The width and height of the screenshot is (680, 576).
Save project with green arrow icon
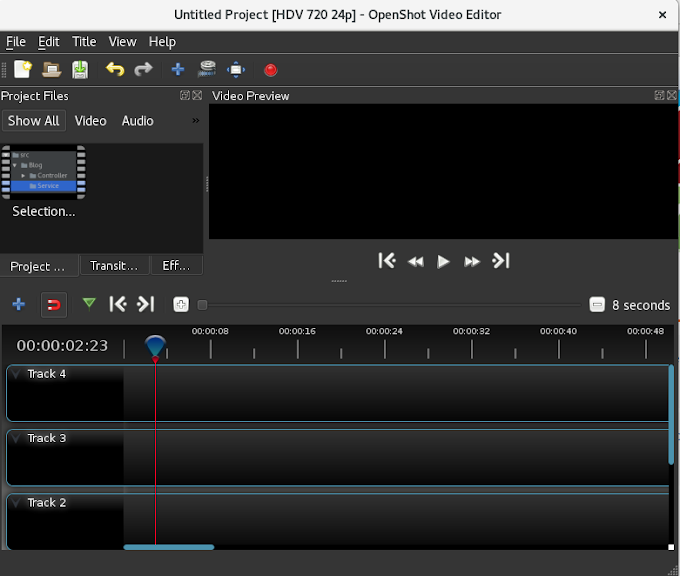80,69
